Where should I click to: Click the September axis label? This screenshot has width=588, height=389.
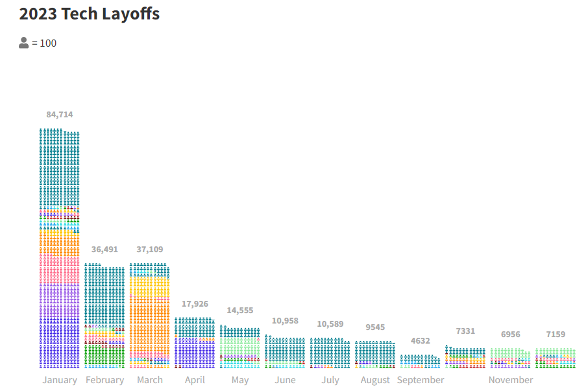(421, 380)
